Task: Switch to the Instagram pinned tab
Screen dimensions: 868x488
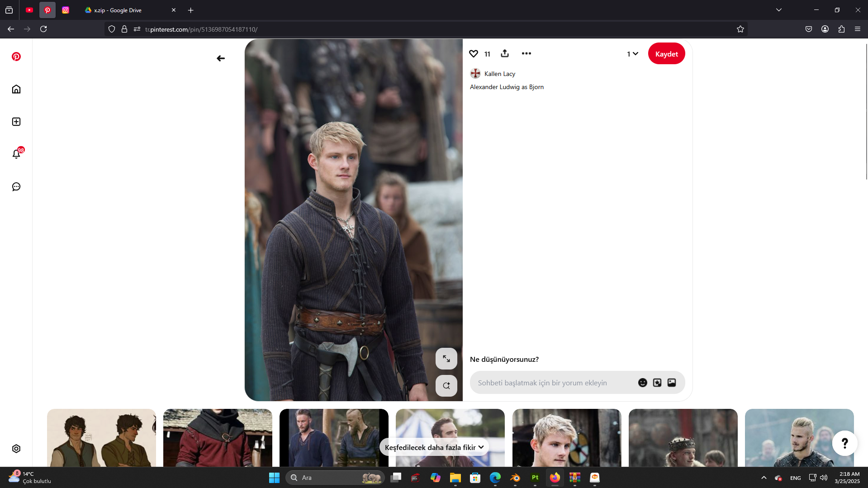Action: [x=66, y=10]
